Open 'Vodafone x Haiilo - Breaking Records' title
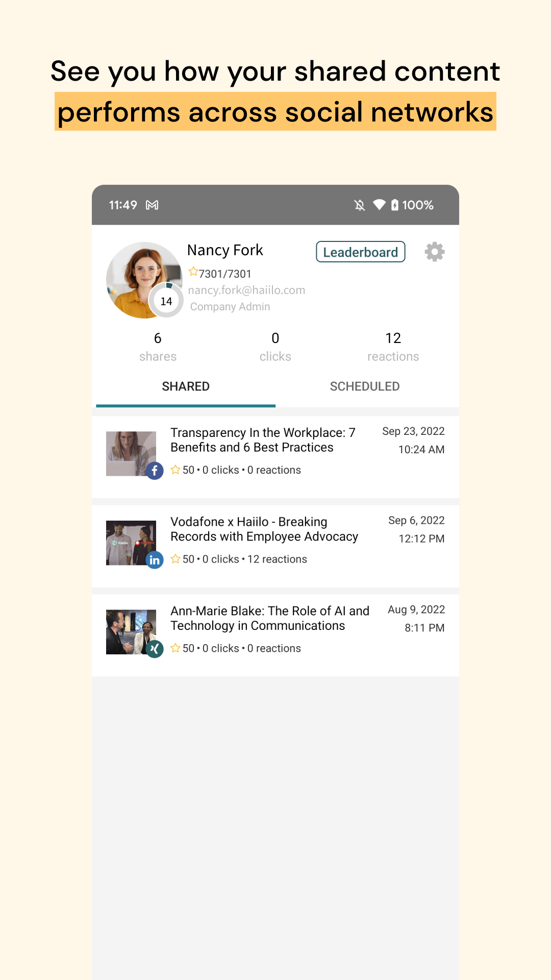 click(x=264, y=529)
